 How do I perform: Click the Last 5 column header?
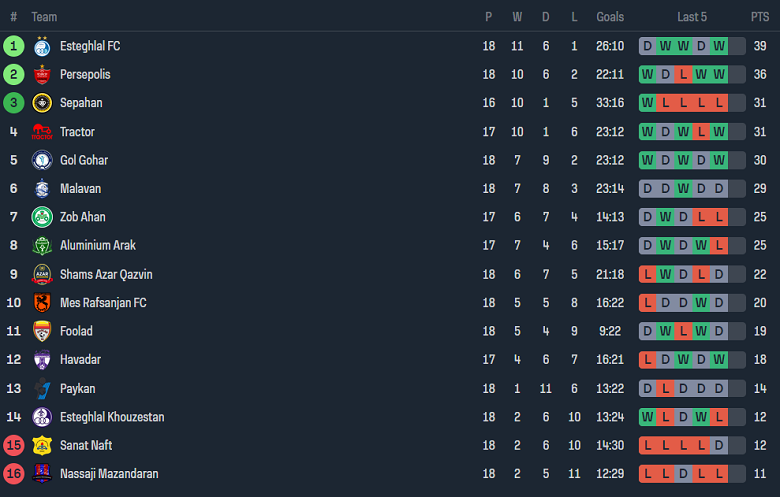pyautogui.click(x=691, y=17)
